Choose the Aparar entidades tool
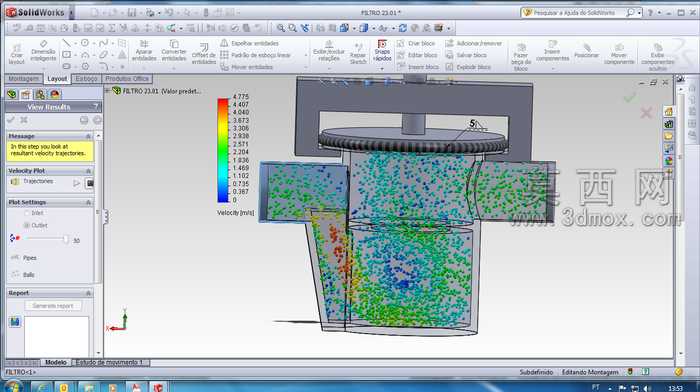700x392 pixels. (x=144, y=51)
